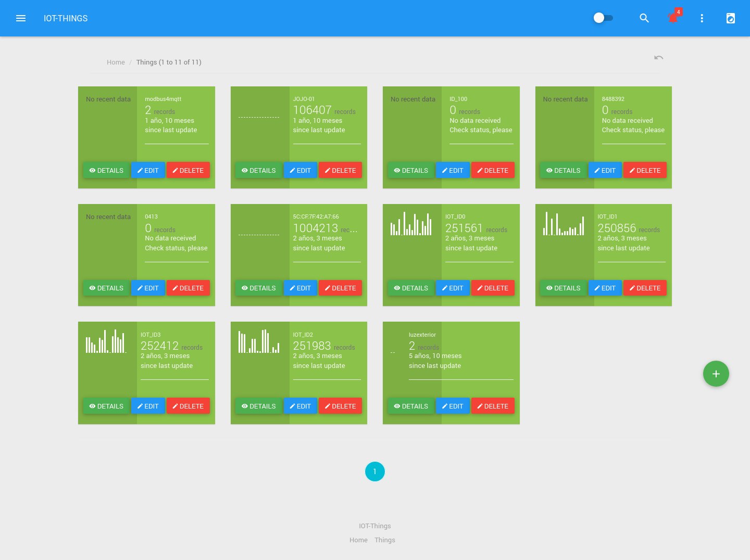The image size is (750, 560).
Task: Delete the ID_100 thing
Action: [493, 170]
